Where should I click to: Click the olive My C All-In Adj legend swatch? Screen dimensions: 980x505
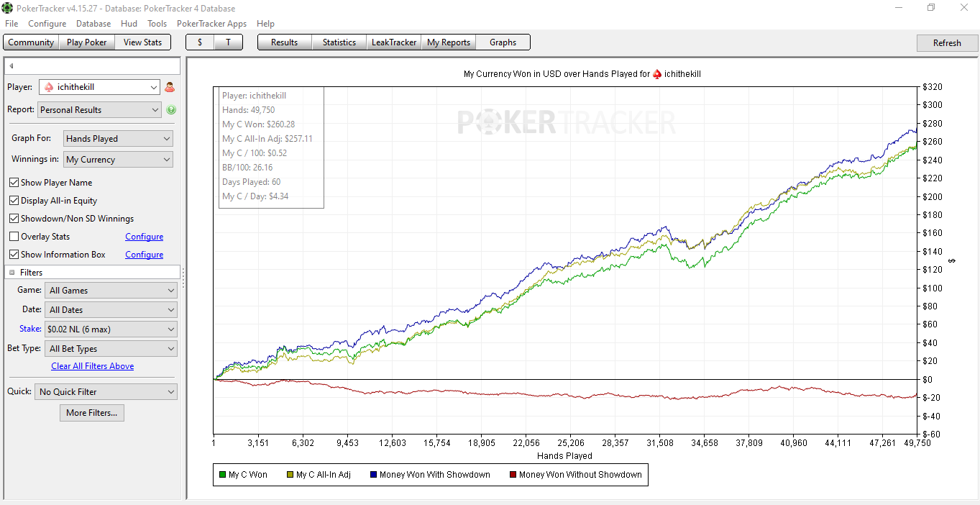[290, 475]
